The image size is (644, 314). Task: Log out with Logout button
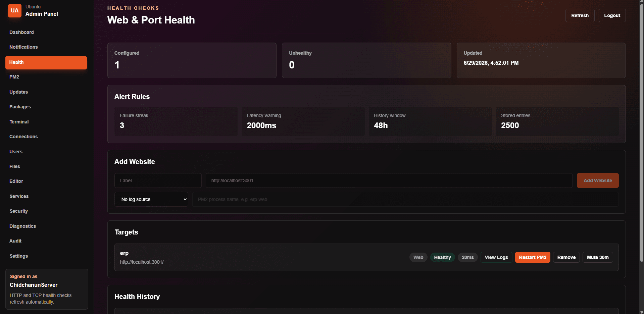(x=612, y=15)
